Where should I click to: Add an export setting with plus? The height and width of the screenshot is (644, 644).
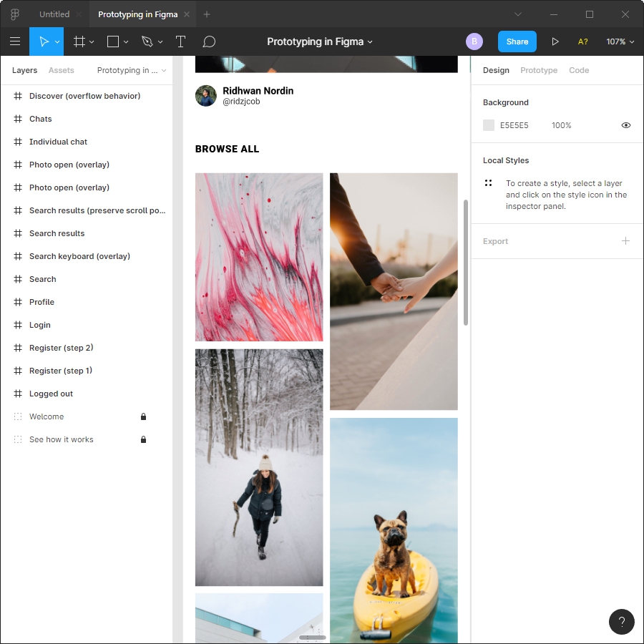click(625, 241)
